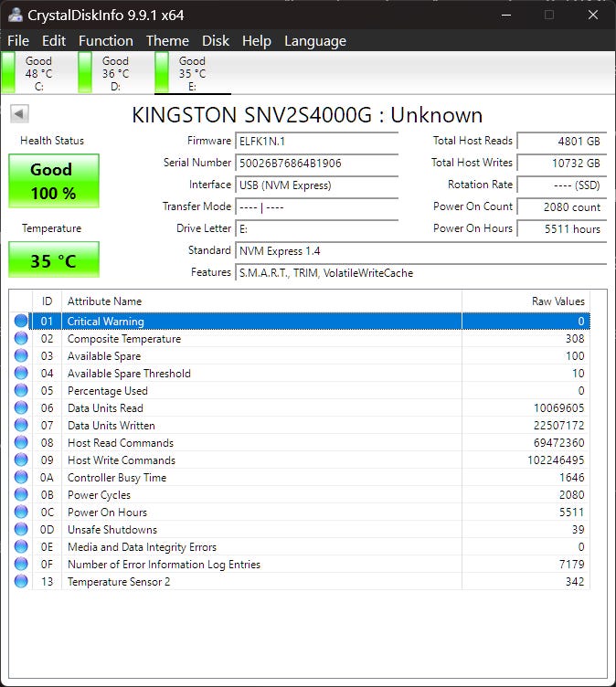
Task: Click the 35 °C temperature button
Action: (x=54, y=259)
